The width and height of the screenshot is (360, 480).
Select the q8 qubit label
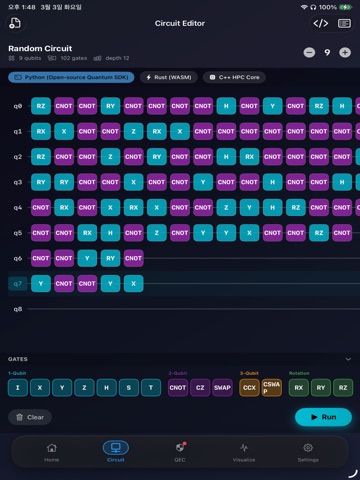click(x=18, y=309)
